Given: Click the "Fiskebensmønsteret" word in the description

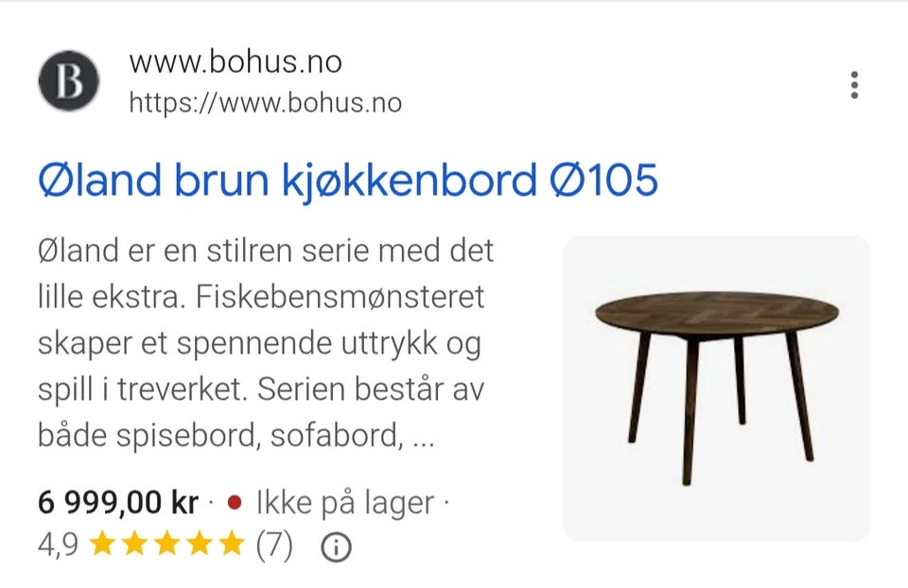Looking at the screenshot, I should 340,297.
